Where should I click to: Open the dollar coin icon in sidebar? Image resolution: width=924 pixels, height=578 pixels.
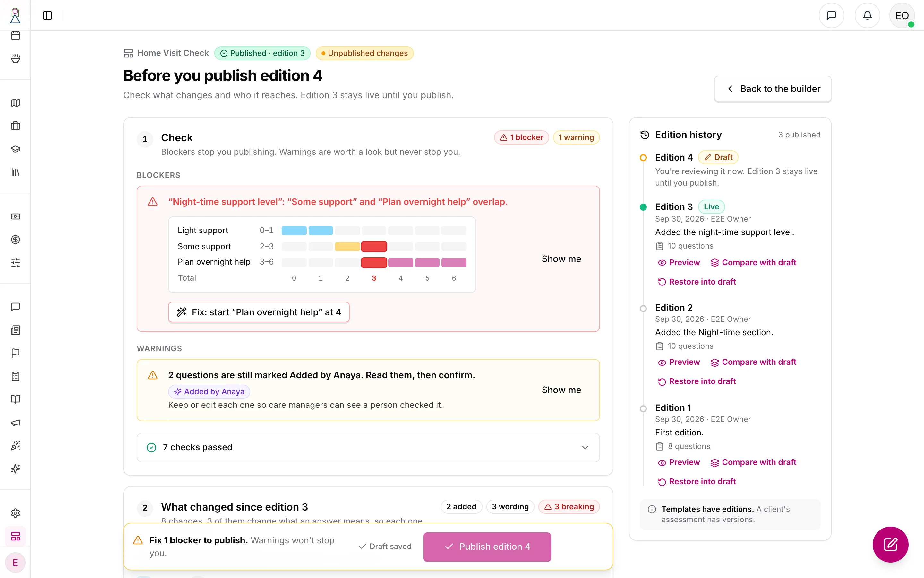point(15,240)
